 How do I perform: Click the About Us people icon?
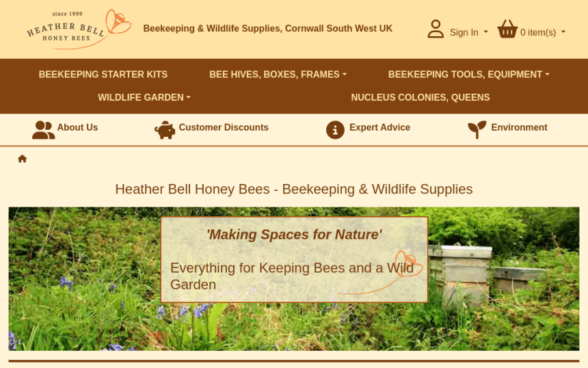pyautogui.click(x=44, y=130)
